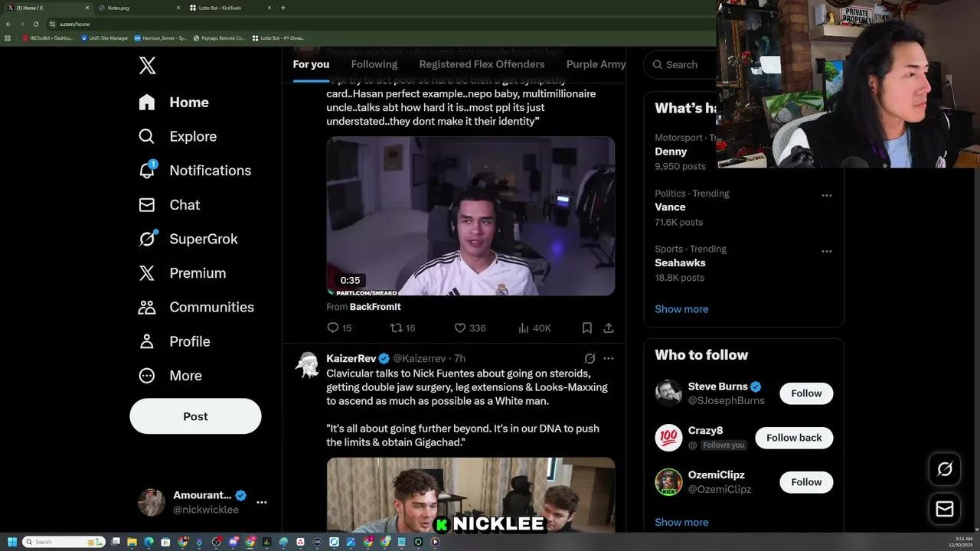Image resolution: width=980 pixels, height=551 pixels.
Task: Open the bookmarks apps grid icon
Action: point(8,37)
